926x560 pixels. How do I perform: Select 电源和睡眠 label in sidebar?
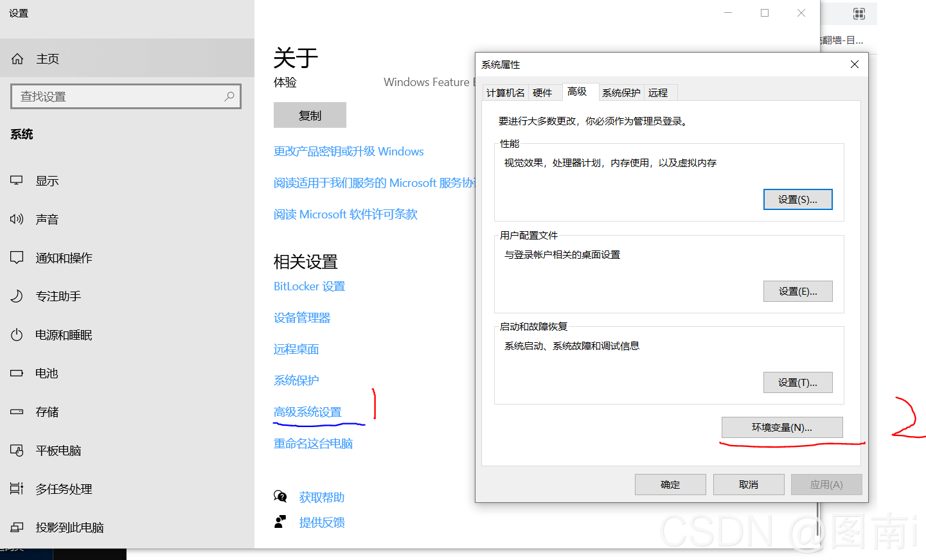(64, 335)
